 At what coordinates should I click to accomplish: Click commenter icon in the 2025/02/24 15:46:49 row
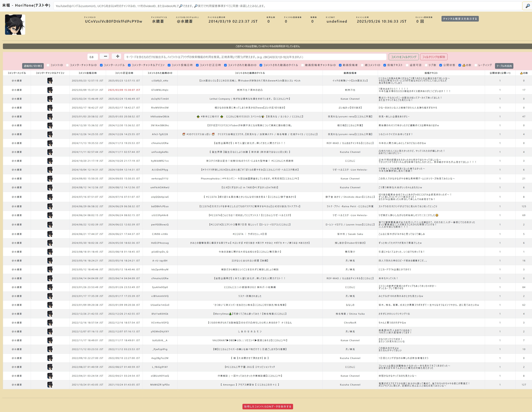point(50,99)
